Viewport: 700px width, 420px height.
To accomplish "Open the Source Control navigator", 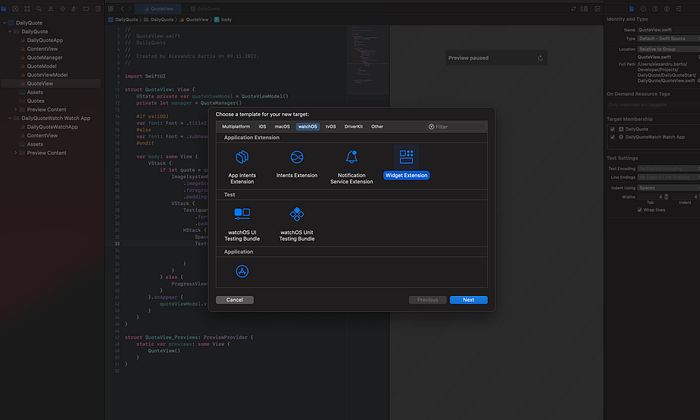I will (x=15, y=8).
